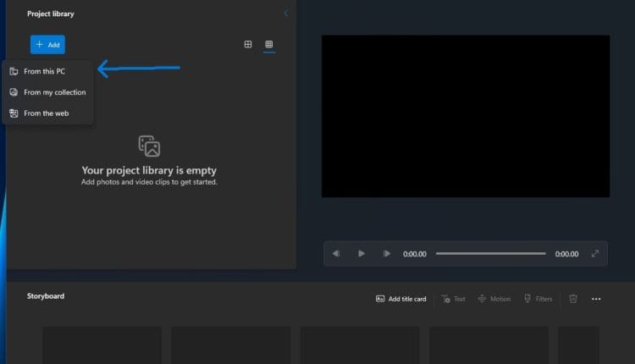The width and height of the screenshot is (635, 364).
Task: Click the Storyboard heading text
Action: coord(46,296)
